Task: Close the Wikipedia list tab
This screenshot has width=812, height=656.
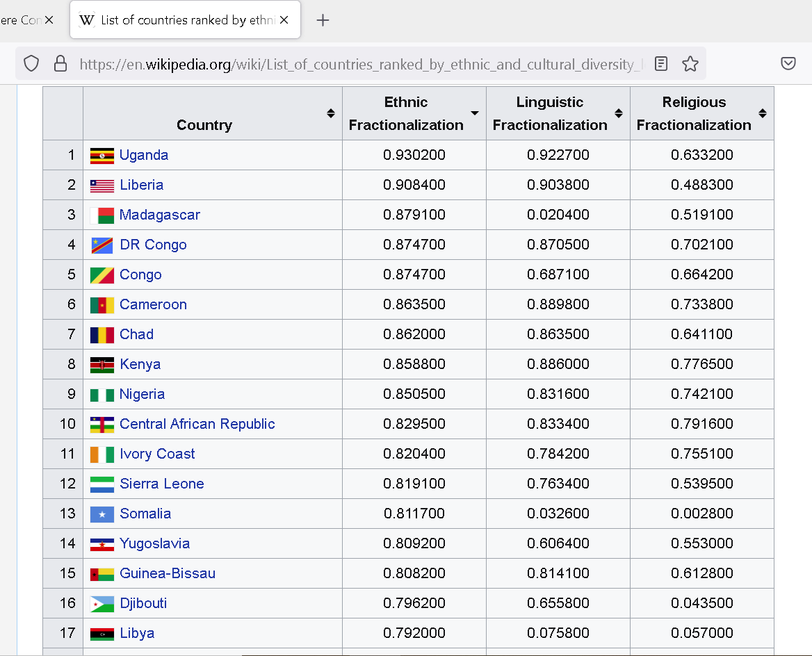Action: (284, 20)
